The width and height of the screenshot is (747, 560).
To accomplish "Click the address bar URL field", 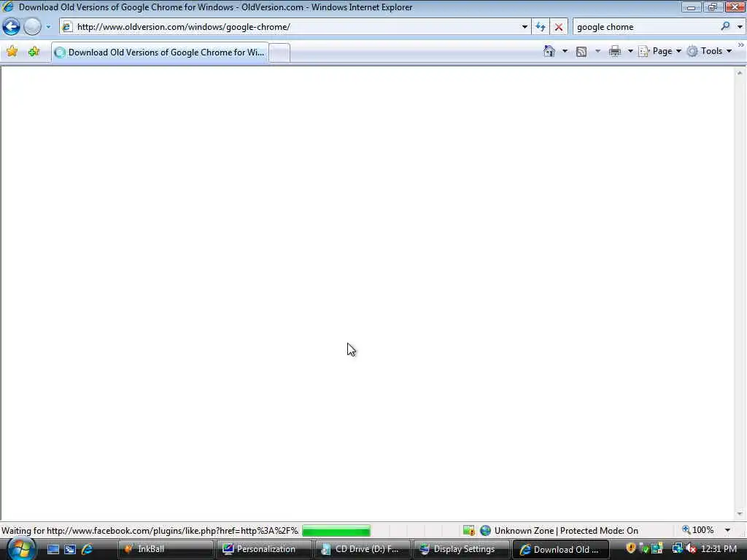I will (295, 27).
